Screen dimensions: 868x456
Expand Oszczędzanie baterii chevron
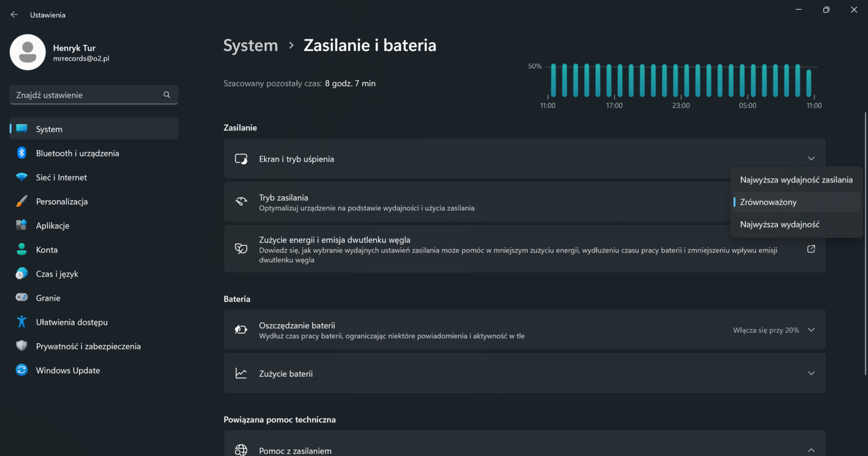[x=811, y=330]
